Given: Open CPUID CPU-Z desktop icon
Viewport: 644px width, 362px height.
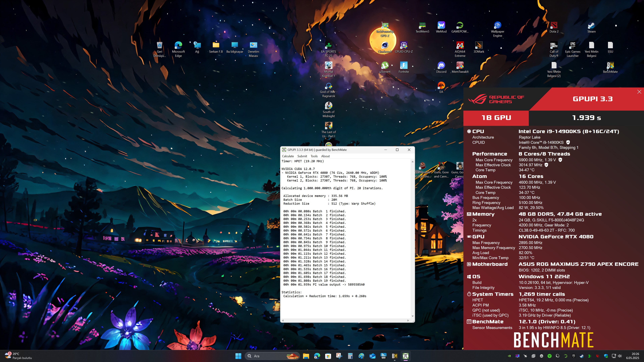Looking at the screenshot, I should click(404, 47).
